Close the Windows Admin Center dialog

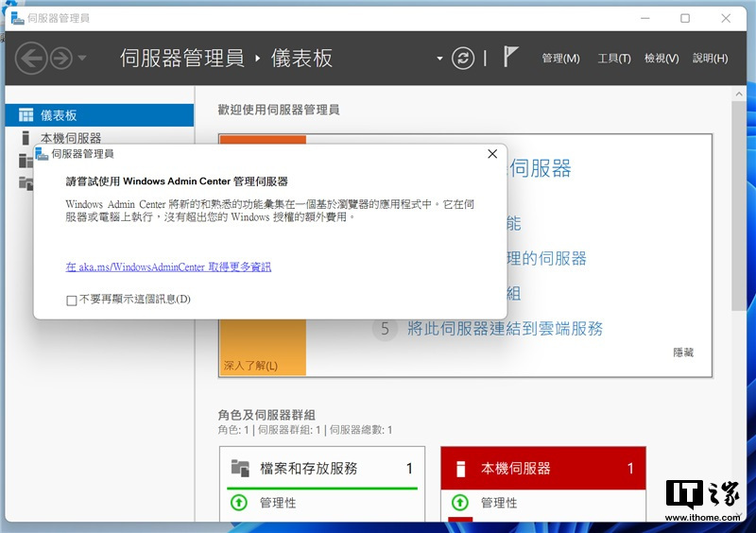coord(492,154)
